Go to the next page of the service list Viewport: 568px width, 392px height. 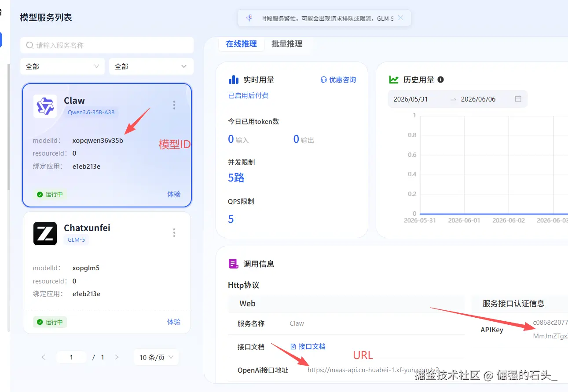[x=117, y=357]
